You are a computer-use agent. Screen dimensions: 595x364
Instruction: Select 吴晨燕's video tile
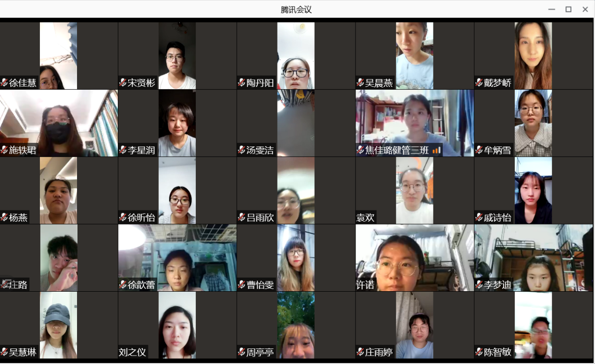click(414, 55)
